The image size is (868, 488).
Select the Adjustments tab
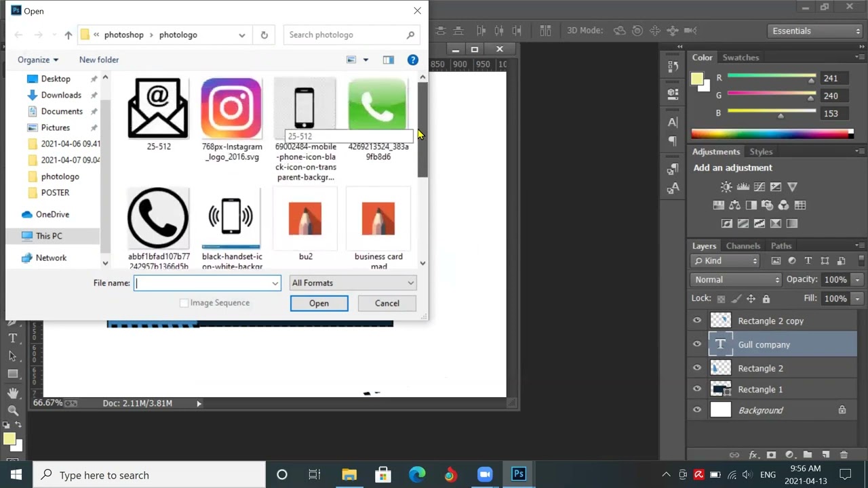716,152
